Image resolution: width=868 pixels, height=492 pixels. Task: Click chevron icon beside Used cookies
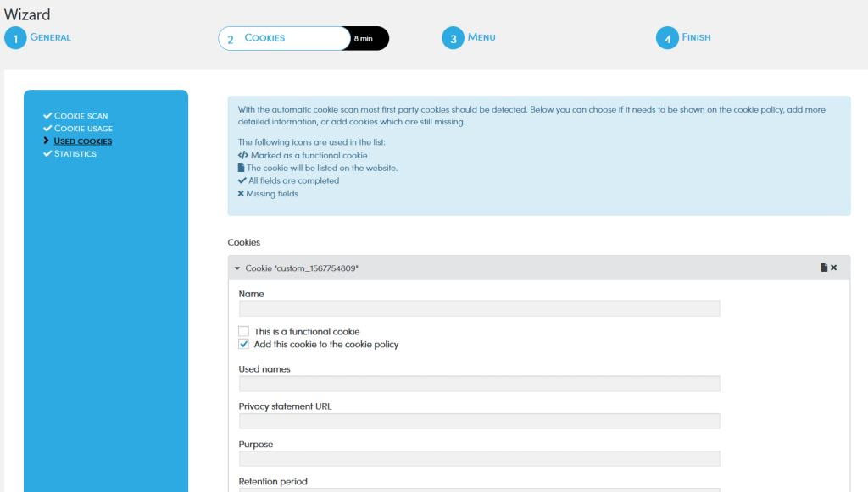tap(47, 141)
